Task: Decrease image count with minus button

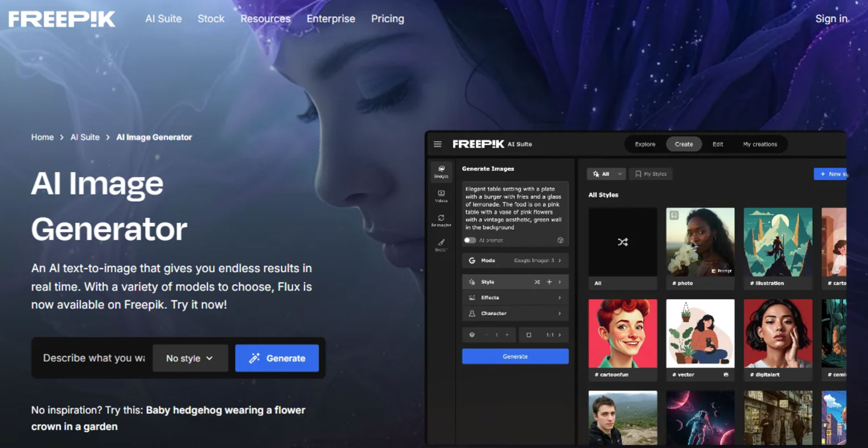Action: (x=486, y=335)
